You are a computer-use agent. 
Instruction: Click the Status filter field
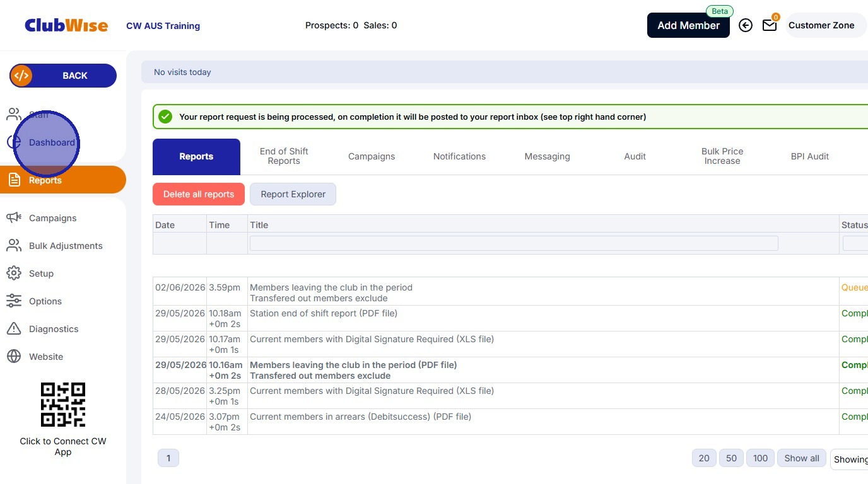pos(855,243)
